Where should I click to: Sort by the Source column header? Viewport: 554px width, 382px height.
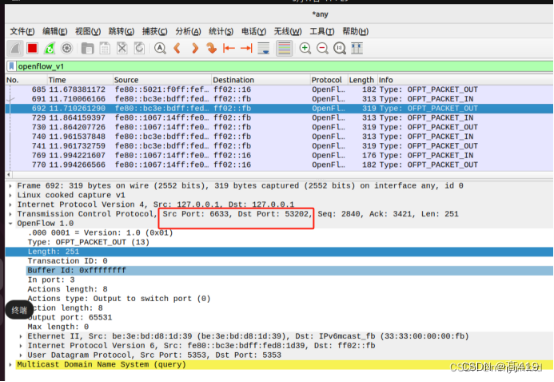tap(162, 80)
